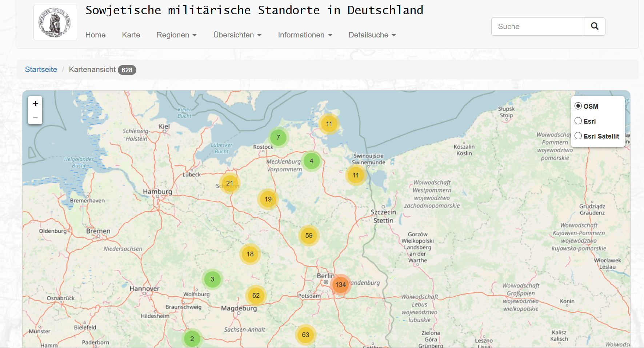
Task: Zoom out on the map
Action: point(35,117)
